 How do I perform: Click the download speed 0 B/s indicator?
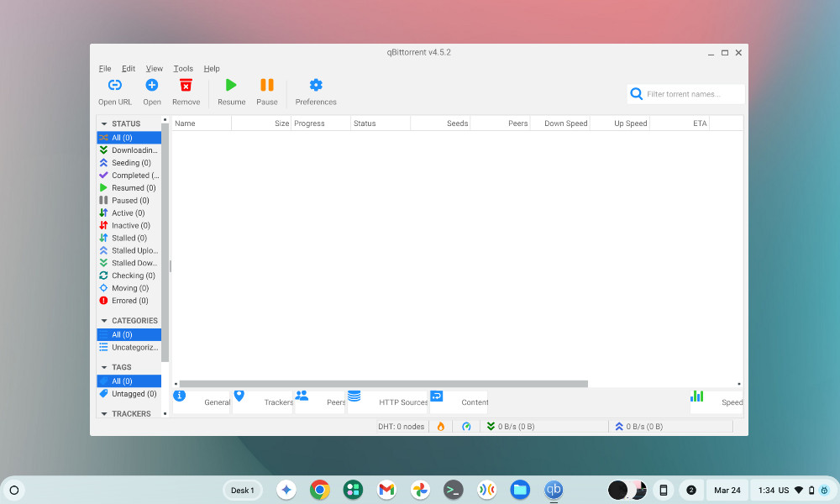coord(543,427)
